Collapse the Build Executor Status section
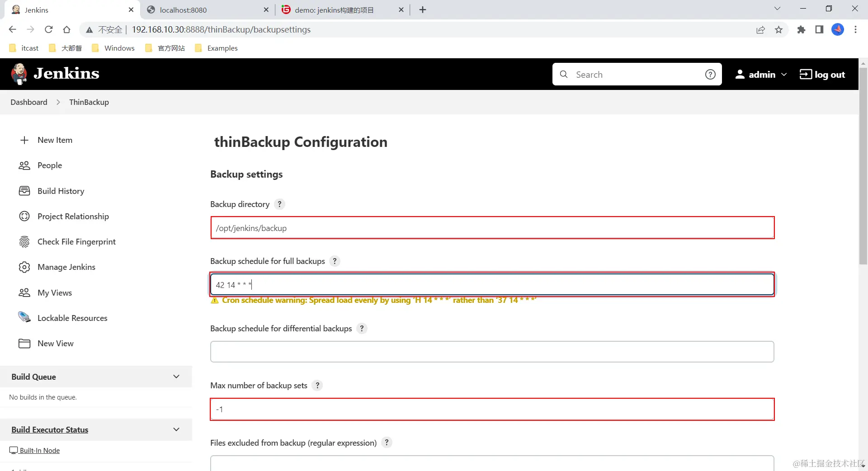868x471 pixels. click(x=176, y=429)
